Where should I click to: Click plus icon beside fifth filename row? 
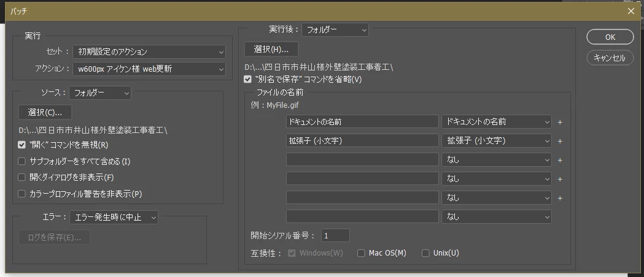coord(559,198)
